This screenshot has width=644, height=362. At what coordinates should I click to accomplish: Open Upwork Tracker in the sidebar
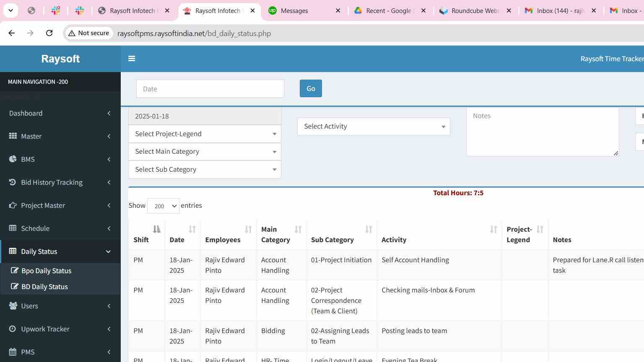pyautogui.click(x=60, y=329)
